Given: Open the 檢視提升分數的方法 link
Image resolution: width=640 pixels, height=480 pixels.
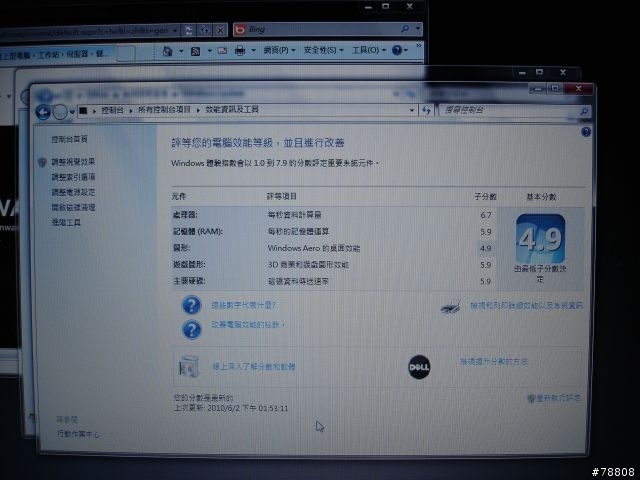Looking at the screenshot, I should (493, 361).
